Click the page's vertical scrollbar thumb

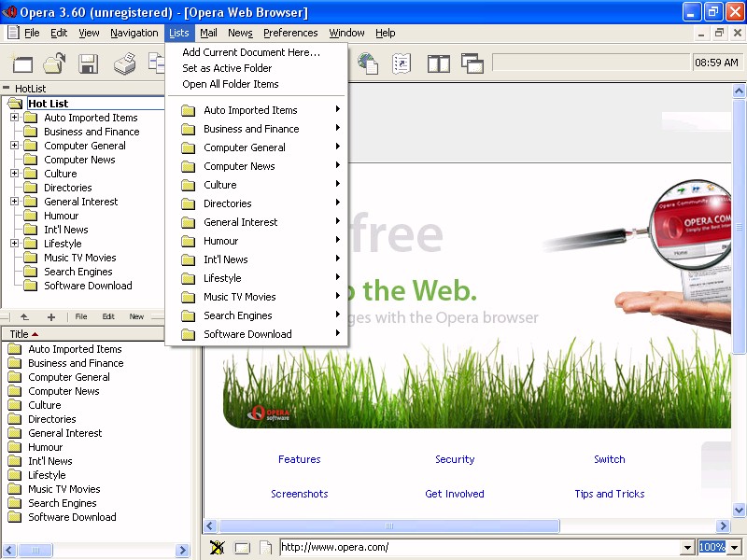[739, 227]
